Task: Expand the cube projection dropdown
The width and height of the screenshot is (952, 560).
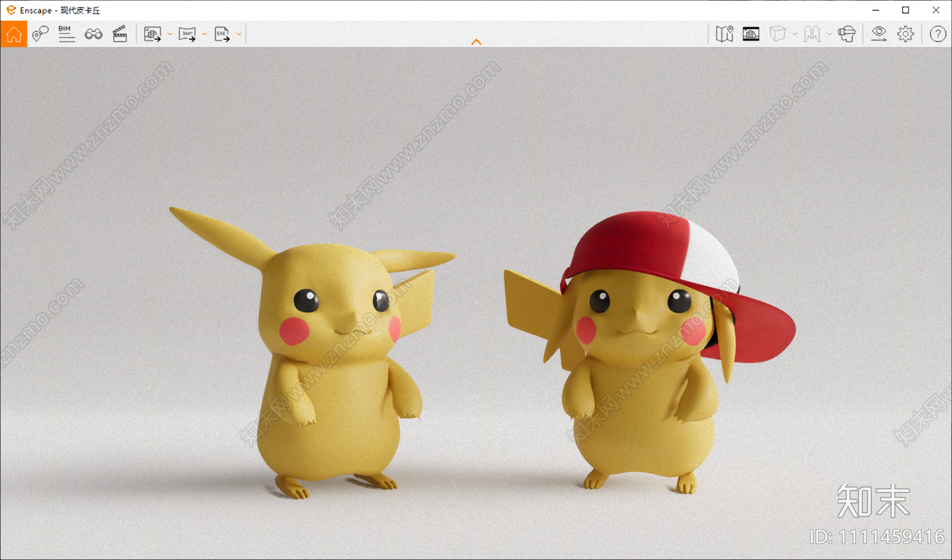Action: click(x=794, y=34)
